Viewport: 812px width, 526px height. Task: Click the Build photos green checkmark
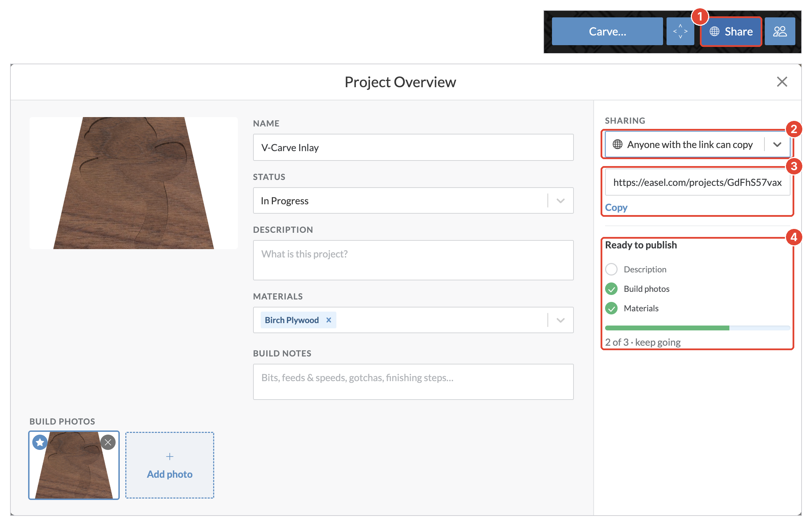pyautogui.click(x=611, y=289)
